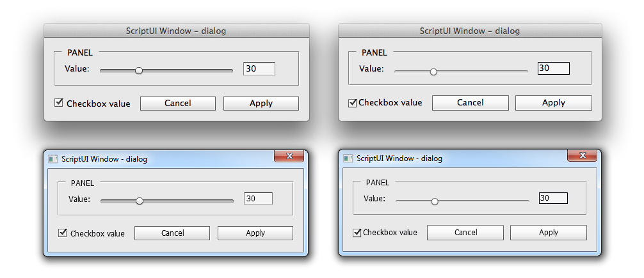The width and height of the screenshot is (644, 278).
Task: Close the bottom-left Windows dialog
Action: coord(289,156)
